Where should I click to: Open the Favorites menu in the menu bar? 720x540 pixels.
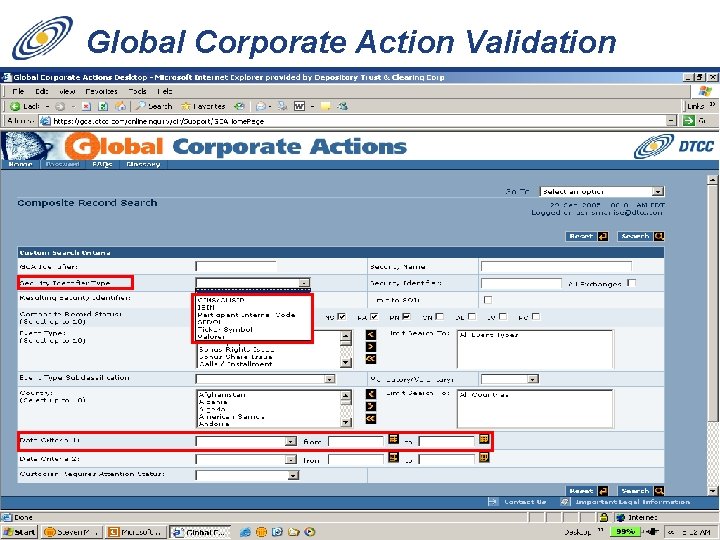pyautogui.click(x=101, y=91)
